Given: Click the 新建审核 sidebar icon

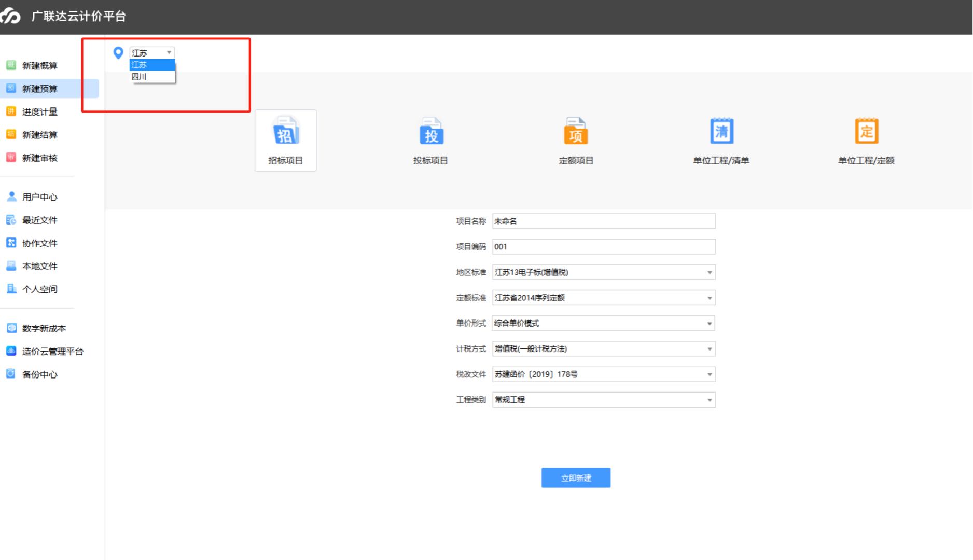Looking at the screenshot, I should [11, 158].
